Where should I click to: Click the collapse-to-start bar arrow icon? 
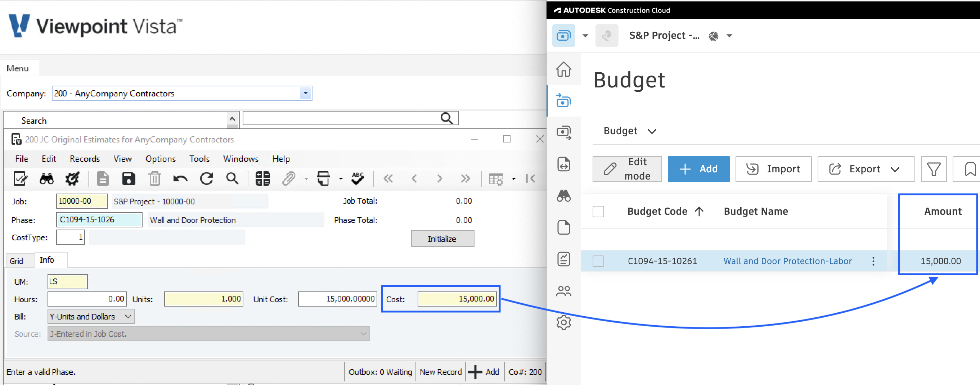[x=530, y=178]
